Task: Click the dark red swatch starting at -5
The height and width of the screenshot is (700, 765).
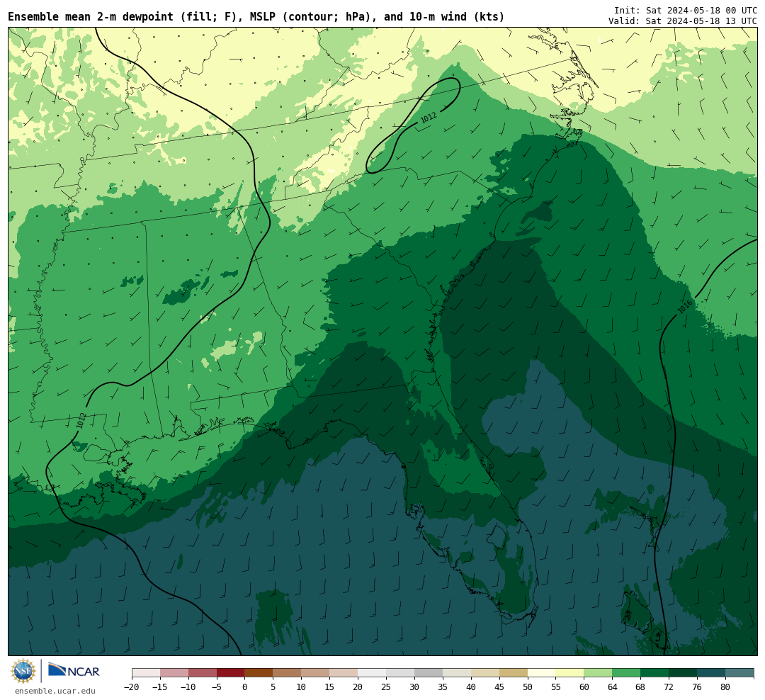Action: coord(231,673)
